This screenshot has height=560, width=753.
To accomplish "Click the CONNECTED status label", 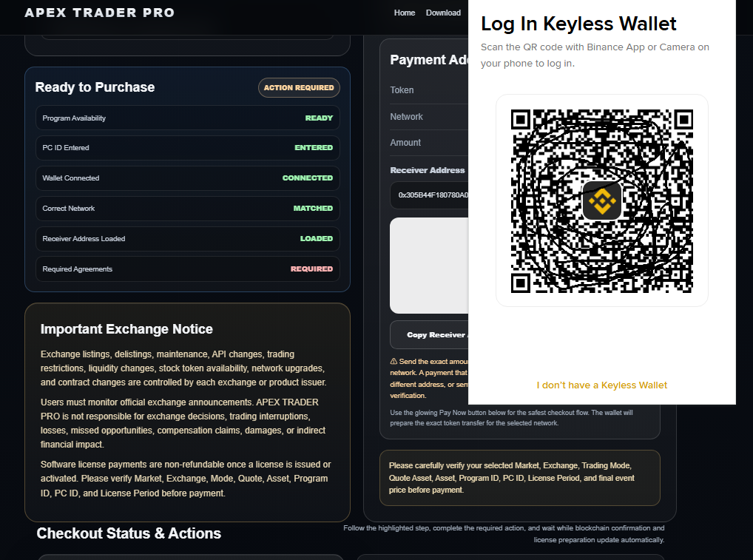I will [x=308, y=178].
